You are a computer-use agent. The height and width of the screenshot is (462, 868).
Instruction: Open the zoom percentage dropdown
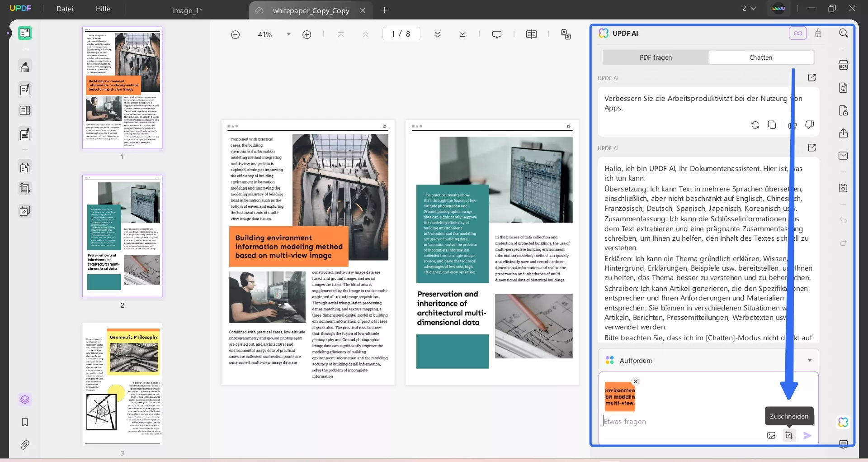pos(288,34)
